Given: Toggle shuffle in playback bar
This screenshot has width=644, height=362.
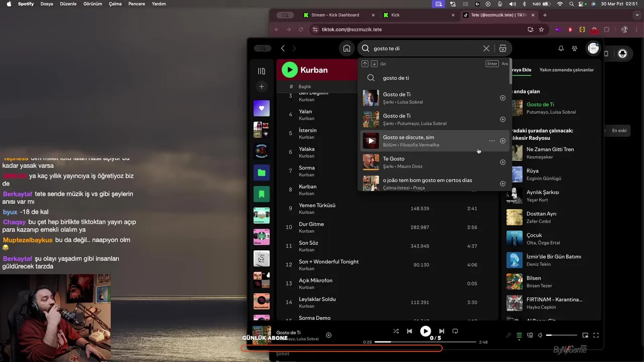Looking at the screenshot, I should pyautogui.click(x=396, y=331).
